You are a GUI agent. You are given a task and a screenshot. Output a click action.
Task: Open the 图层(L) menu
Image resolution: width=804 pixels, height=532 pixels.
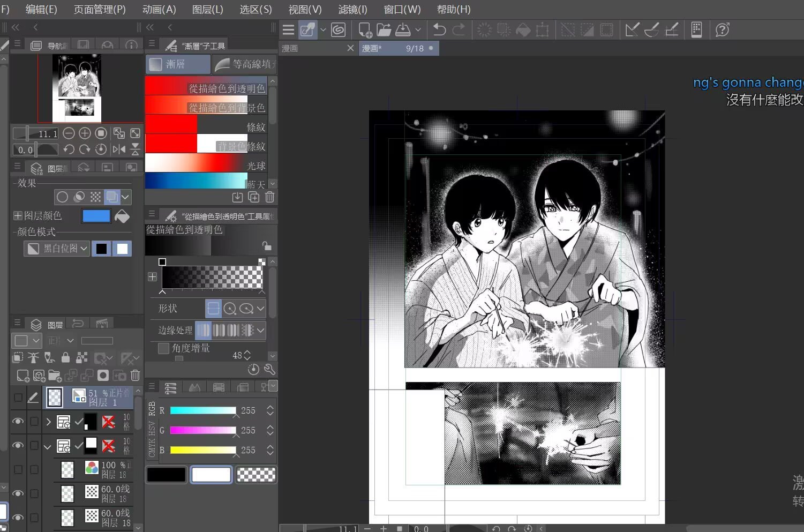click(x=207, y=10)
